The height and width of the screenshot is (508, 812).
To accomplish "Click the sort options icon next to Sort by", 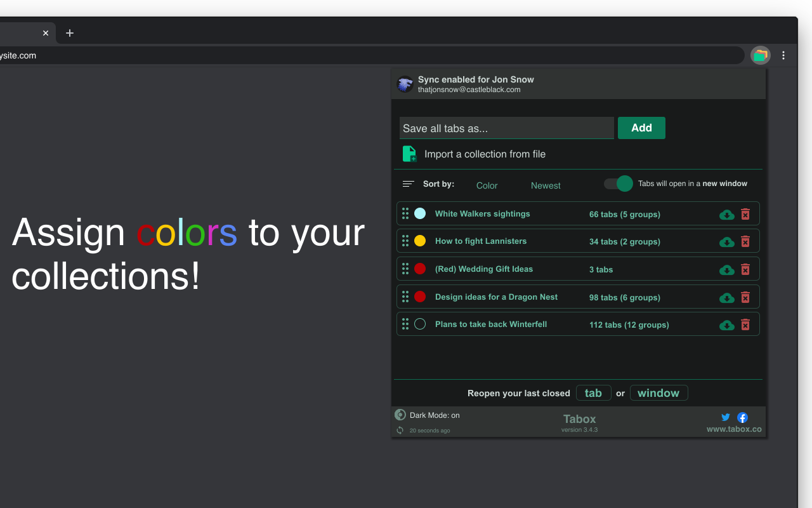I will (408, 184).
